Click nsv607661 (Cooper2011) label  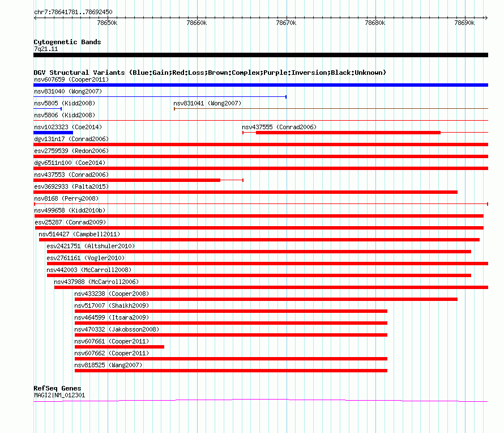[112, 341]
